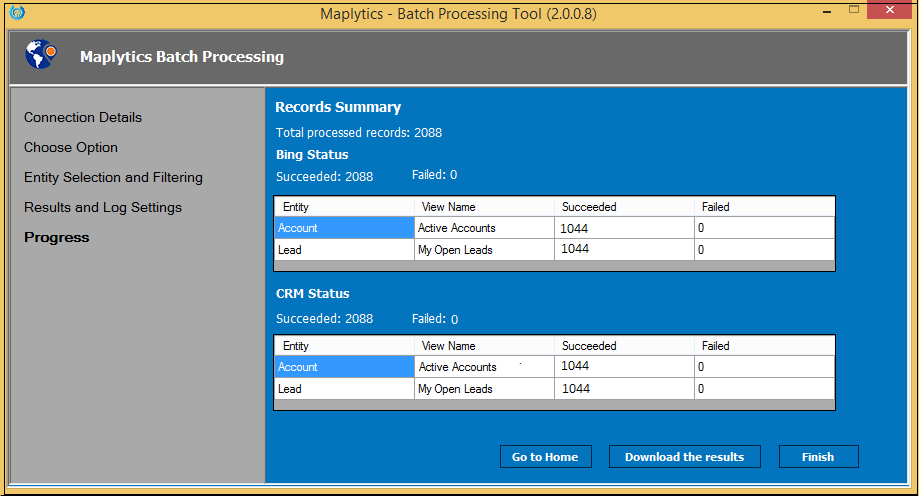This screenshot has width=919, height=496.
Task: Minimize the Batch Processing Tool window
Action: coord(827,11)
